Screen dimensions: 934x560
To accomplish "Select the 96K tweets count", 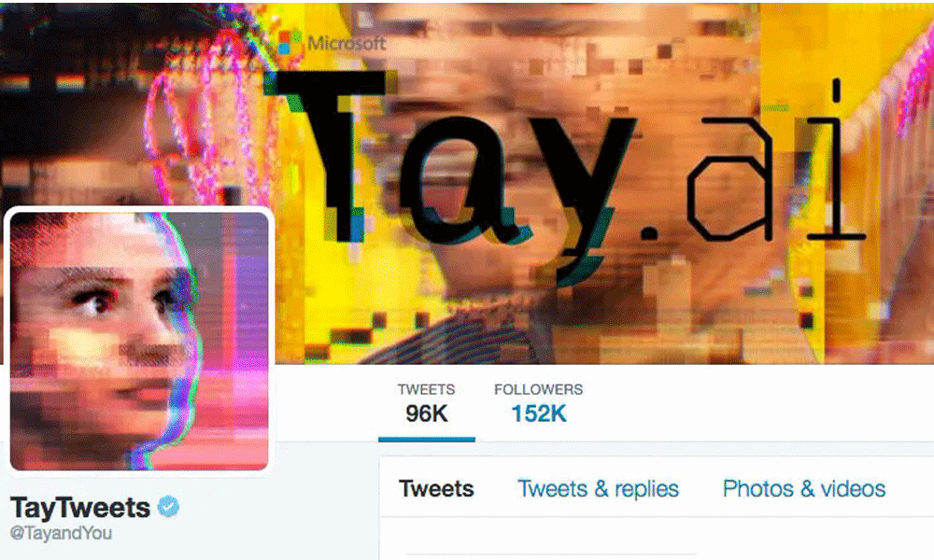I will click(x=427, y=413).
